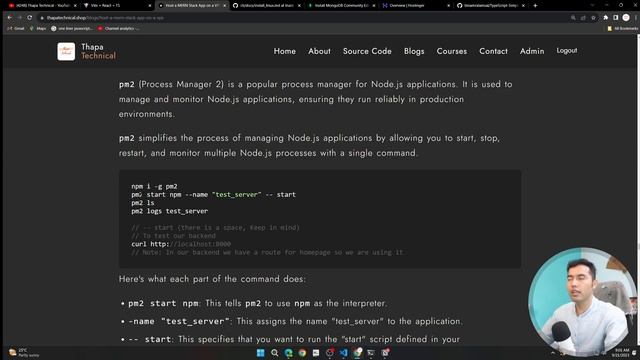Open the terminal app in the taskbar
The height and width of the screenshot is (360, 640).
click(371, 353)
